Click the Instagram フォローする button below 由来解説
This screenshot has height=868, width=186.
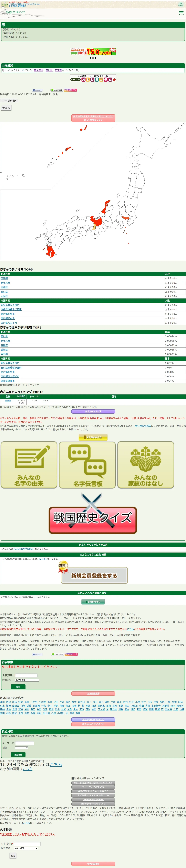(x=71, y=90)
